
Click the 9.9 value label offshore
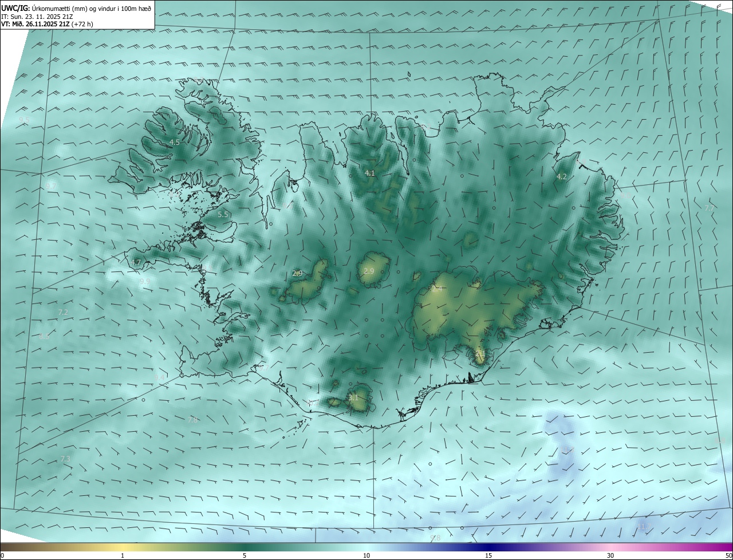(x=144, y=281)
